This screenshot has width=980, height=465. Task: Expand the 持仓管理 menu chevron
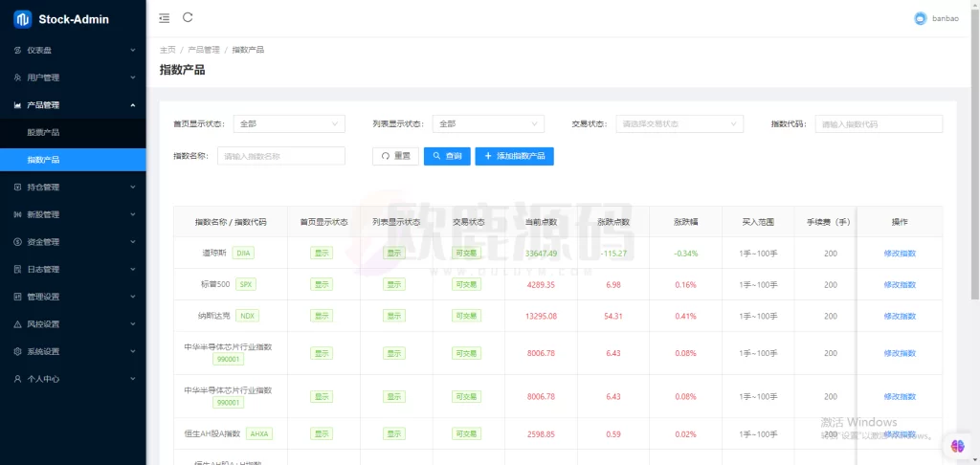[x=132, y=187]
